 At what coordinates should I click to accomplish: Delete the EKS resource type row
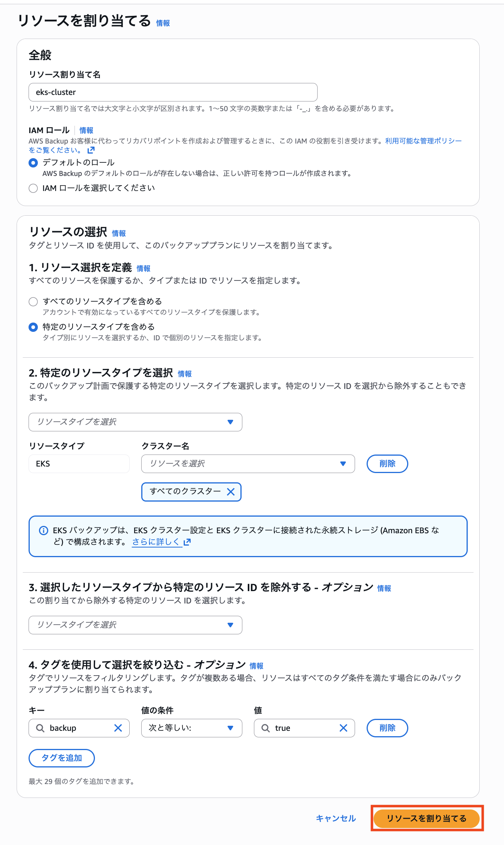tap(387, 463)
